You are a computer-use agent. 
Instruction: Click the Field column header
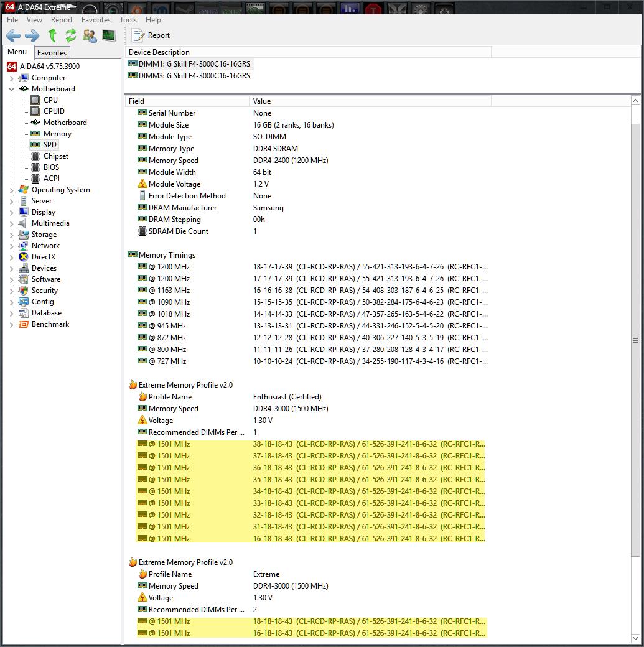(x=187, y=101)
